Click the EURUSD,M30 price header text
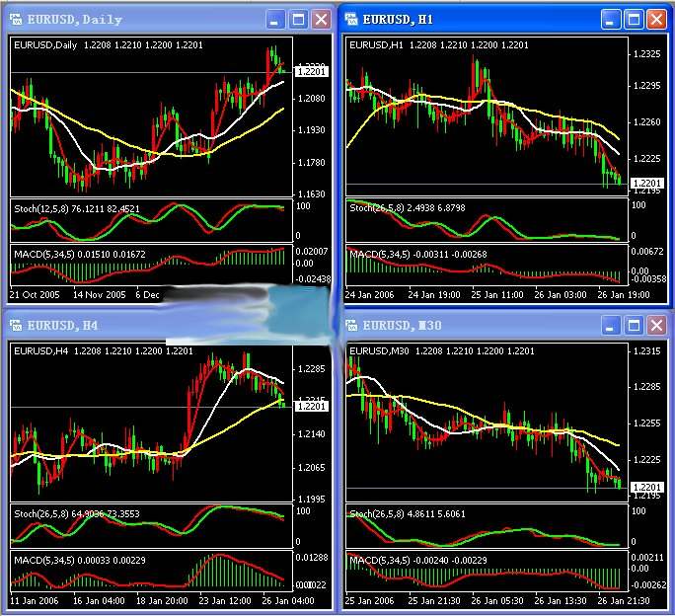This screenshot has height=616, width=675. (x=442, y=350)
